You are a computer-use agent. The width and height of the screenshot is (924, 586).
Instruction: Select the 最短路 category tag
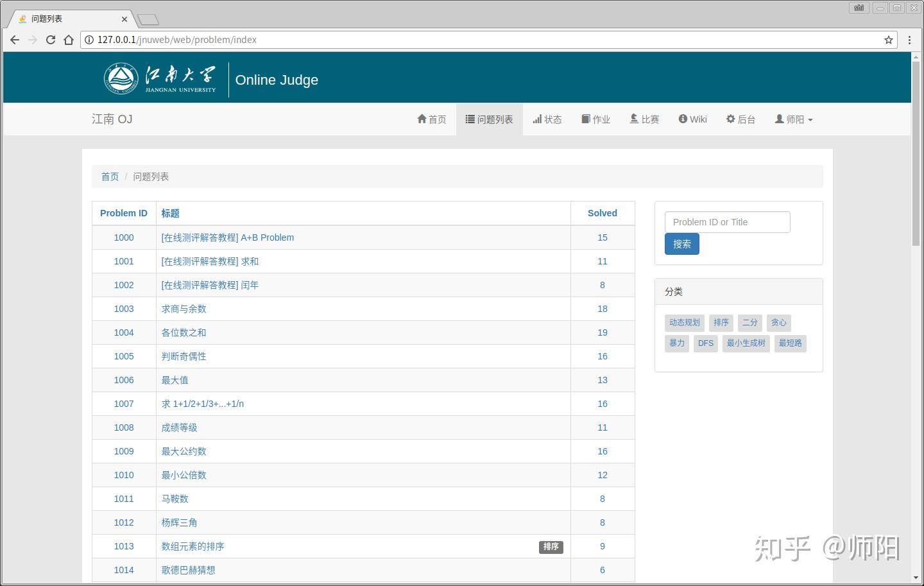pos(791,343)
